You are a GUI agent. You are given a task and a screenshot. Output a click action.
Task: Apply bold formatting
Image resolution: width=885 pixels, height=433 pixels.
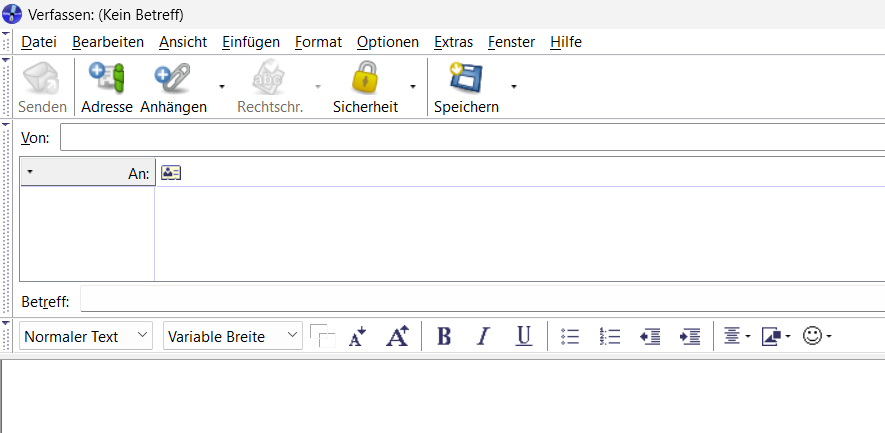pyautogui.click(x=444, y=336)
